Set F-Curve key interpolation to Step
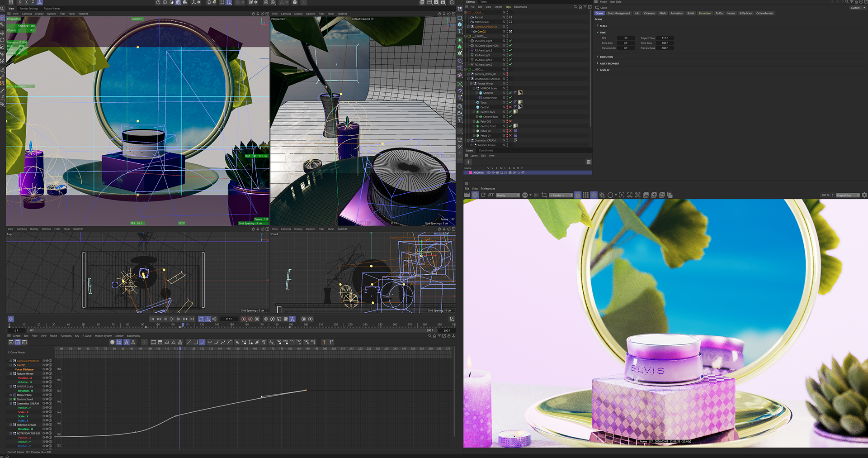Viewport: 868px width, 458px height. click(x=196, y=342)
